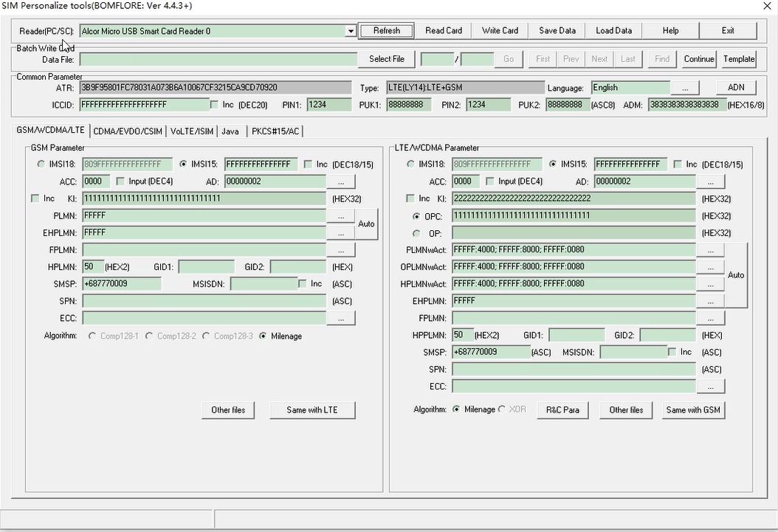Click into the GSM SPN input field
The image size is (778, 532).
204,301
